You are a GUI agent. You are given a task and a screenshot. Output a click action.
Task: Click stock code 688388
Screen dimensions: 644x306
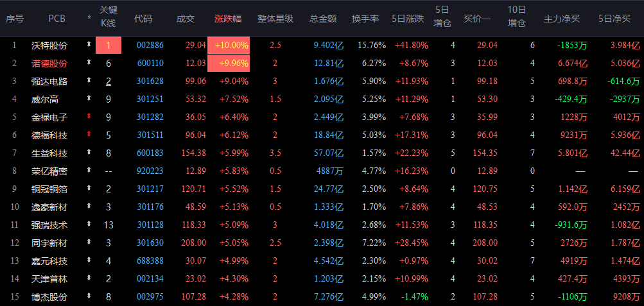[x=150, y=261]
